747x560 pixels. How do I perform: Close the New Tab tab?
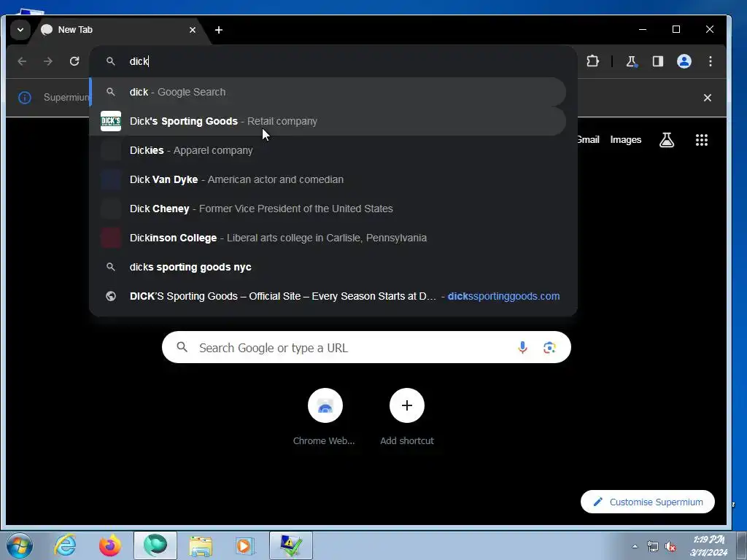(x=193, y=30)
